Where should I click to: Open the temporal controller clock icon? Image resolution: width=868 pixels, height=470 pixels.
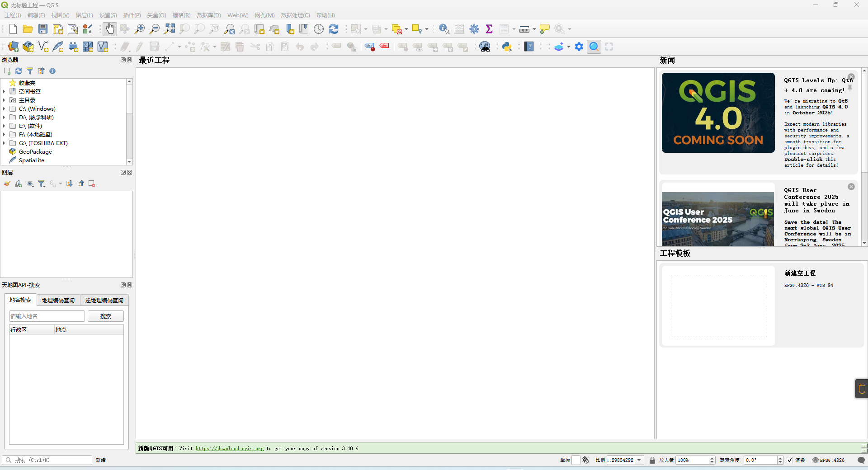coord(319,29)
